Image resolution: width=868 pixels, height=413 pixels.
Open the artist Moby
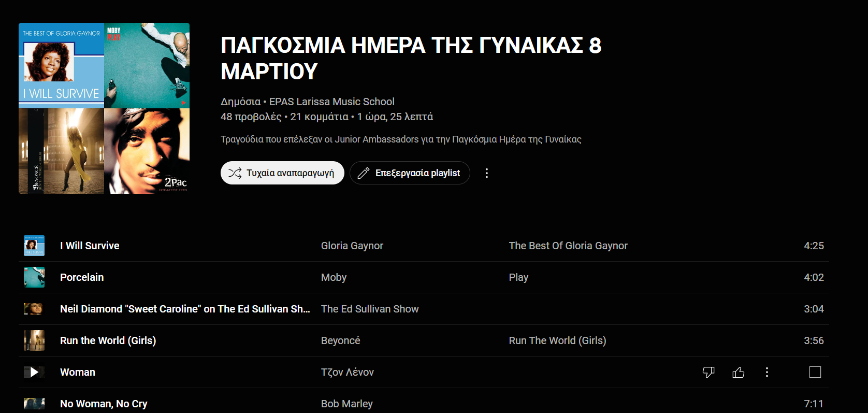point(334,277)
